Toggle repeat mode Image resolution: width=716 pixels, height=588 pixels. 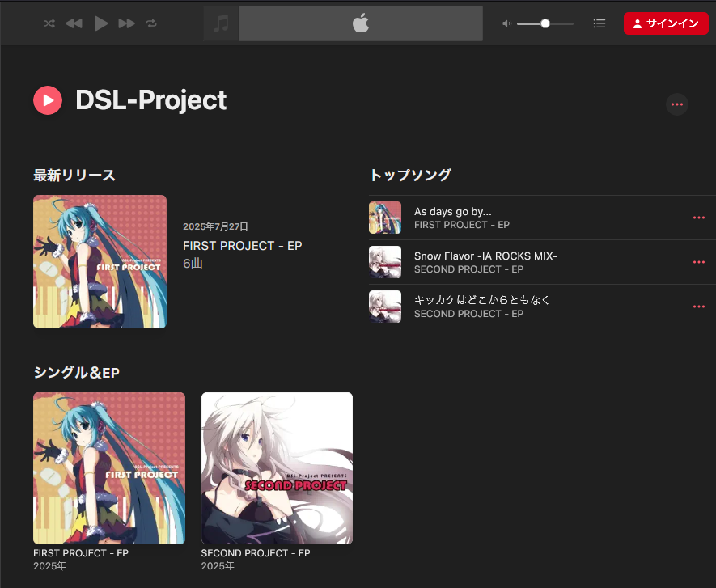[x=151, y=23]
